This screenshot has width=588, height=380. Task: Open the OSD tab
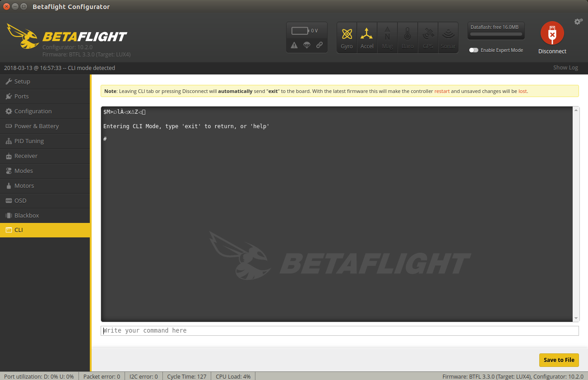pos(45,201)
